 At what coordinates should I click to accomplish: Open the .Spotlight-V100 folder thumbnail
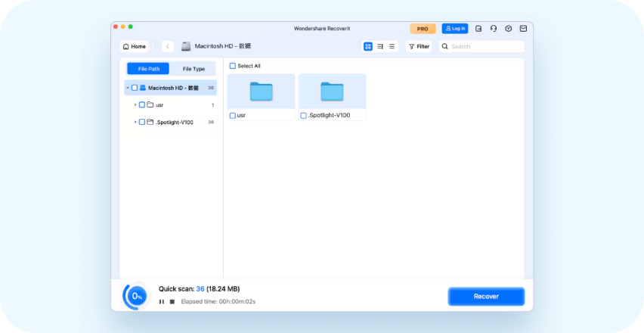332,92
